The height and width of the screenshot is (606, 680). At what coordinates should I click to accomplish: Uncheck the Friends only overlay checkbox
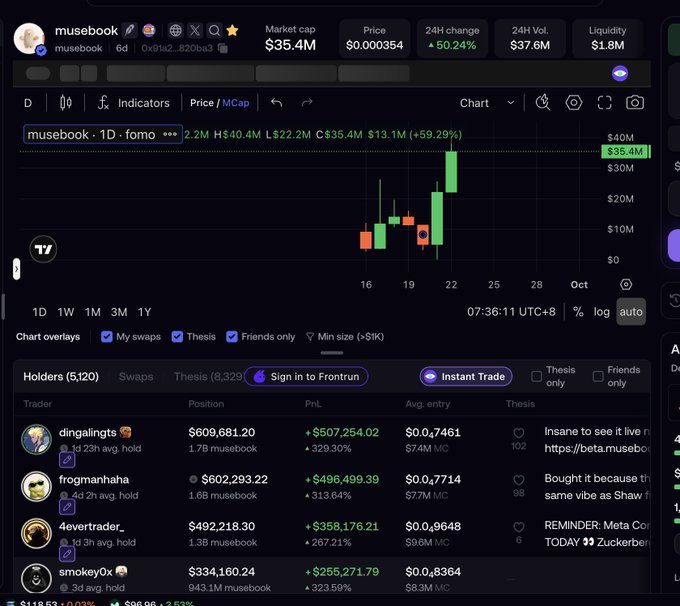click(232, 337)
